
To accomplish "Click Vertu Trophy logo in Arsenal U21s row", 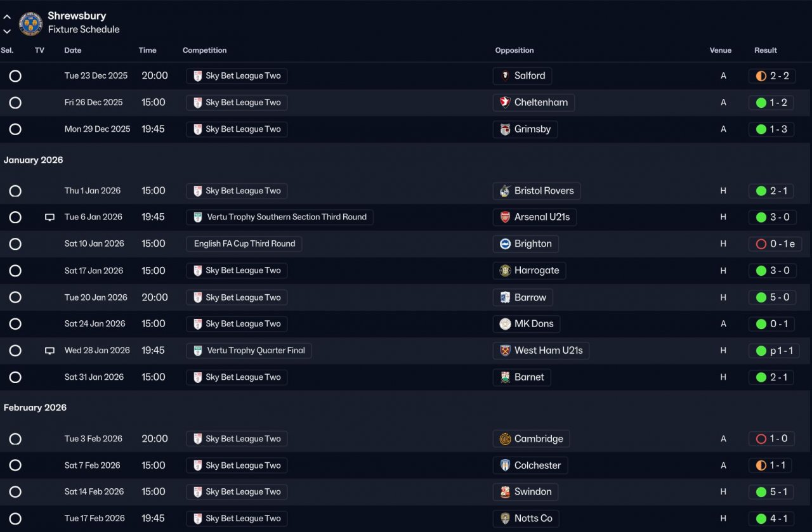I will tap(197, 217).
